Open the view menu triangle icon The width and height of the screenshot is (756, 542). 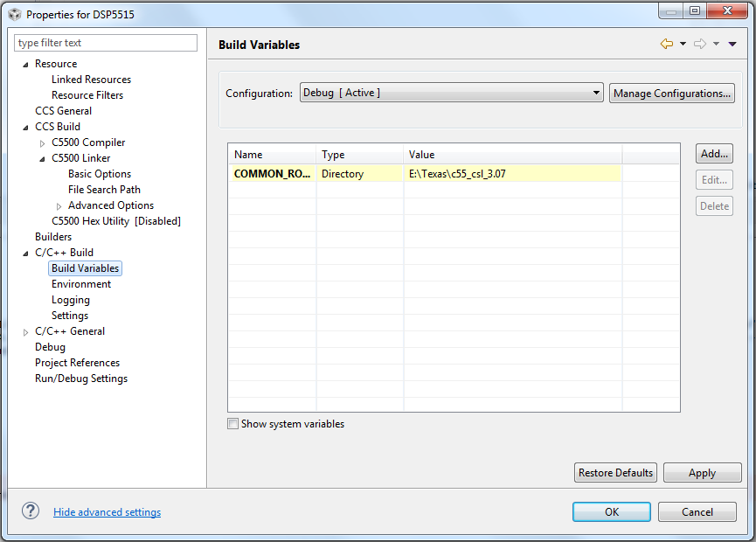[x=732, y=44]
